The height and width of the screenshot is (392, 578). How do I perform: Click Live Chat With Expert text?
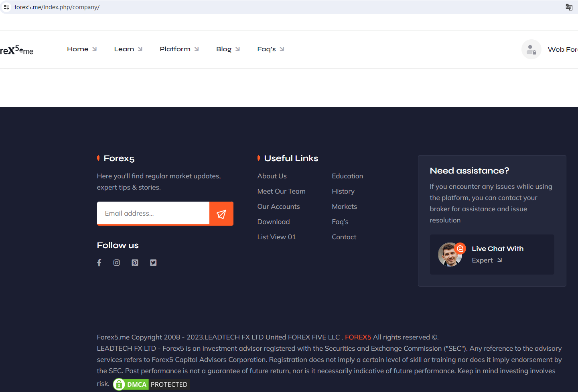(498, 254)
